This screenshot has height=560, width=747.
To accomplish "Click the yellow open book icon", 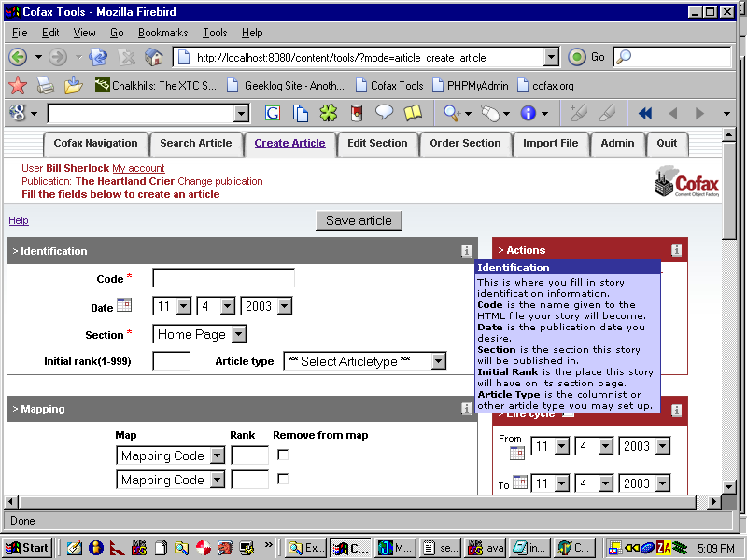I will point(413,113).
